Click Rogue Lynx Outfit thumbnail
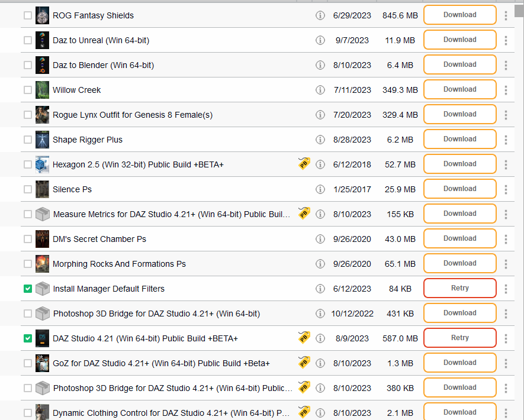The width and height of the screenshot is (524, 420). [43, 115]
